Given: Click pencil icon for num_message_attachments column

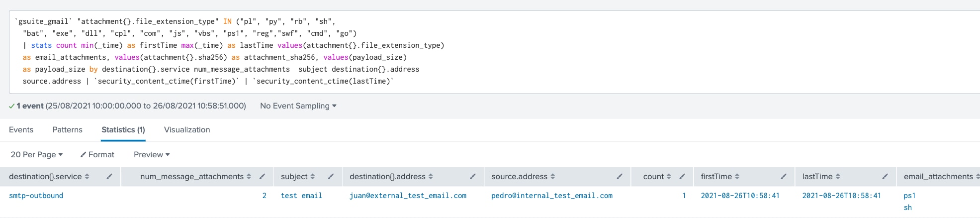Looking at the screenshot, I should (x=262, y=176).
